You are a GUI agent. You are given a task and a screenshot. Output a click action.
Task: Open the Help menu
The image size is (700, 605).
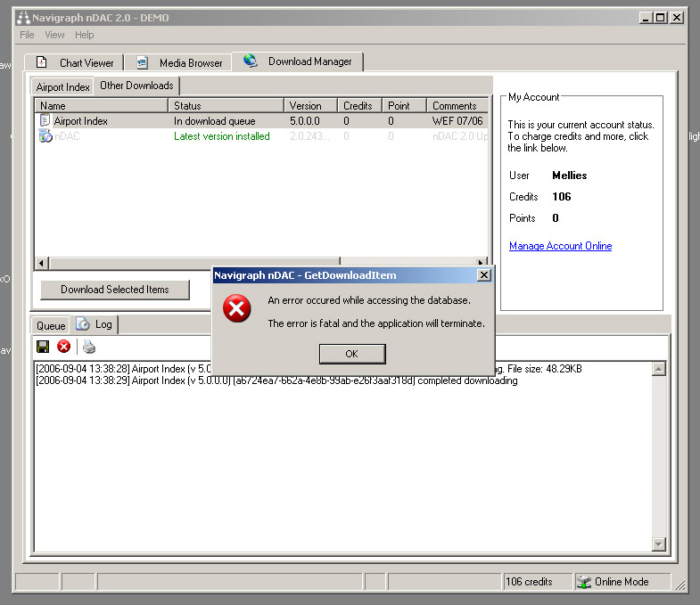[84, 35]
